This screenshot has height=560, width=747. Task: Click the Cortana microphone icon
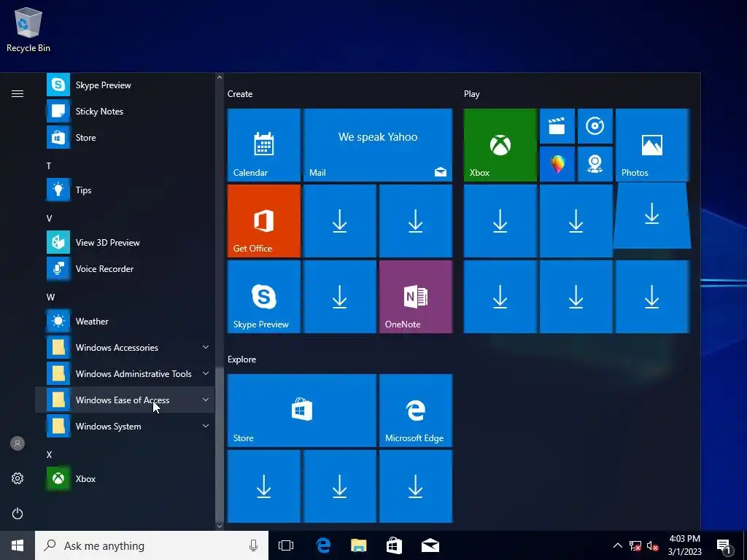[x=253, y=545]
